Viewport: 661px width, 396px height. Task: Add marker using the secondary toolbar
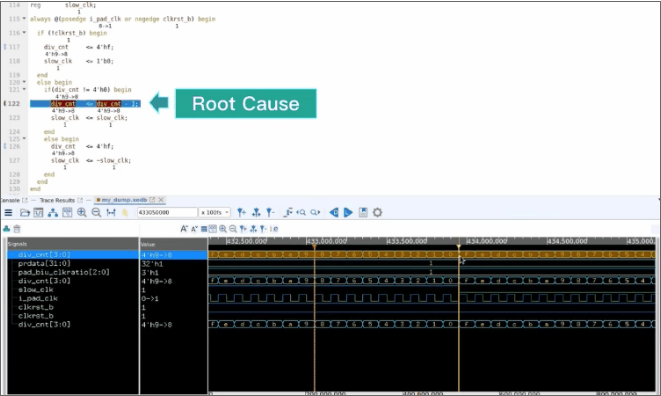tap(243, 229)
